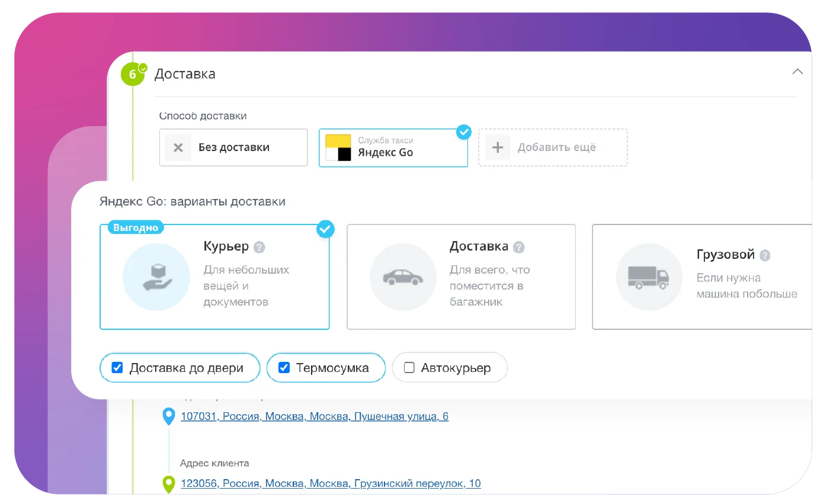Screen dimensions: 830x504
Task: Click the package-in-hand Курьер icon
Action: click(x=156, y=277)
